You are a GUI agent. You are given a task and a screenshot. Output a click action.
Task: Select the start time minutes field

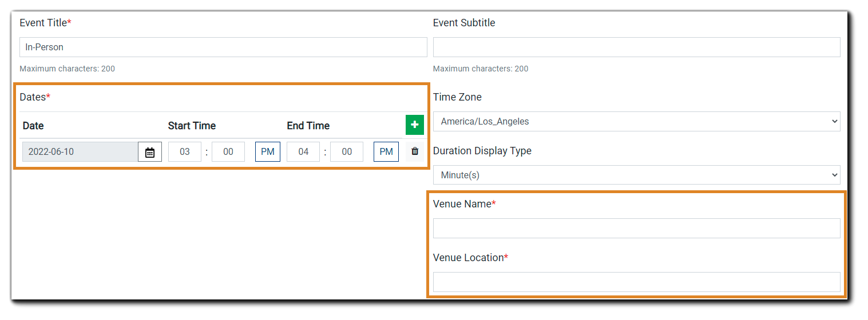[x=228, y=152]
